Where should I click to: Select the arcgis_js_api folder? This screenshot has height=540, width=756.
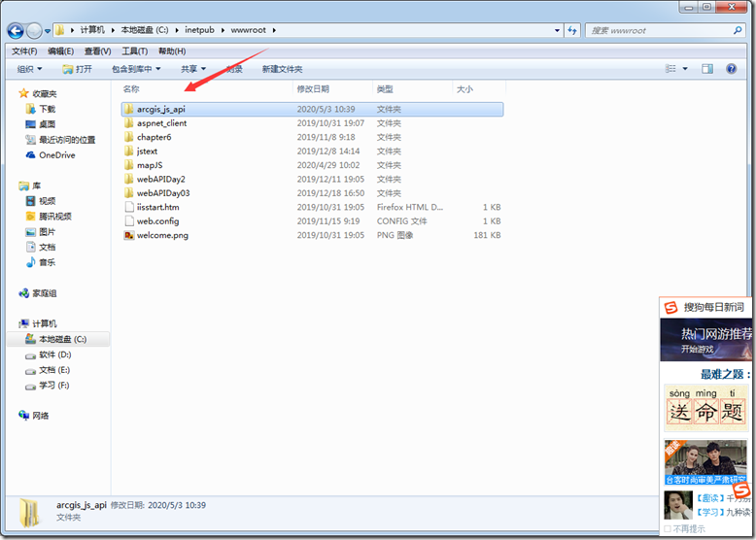point(312,110)
